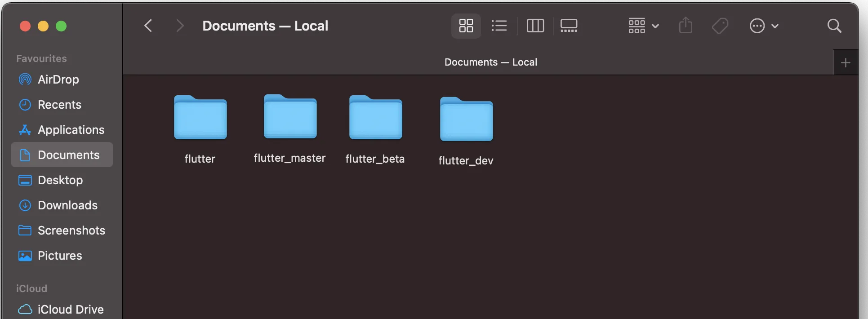Screen dimensions: 868x319
Task: Open Pictures in the sidebar
Action: pyautogui.click(x=62, y=256)
